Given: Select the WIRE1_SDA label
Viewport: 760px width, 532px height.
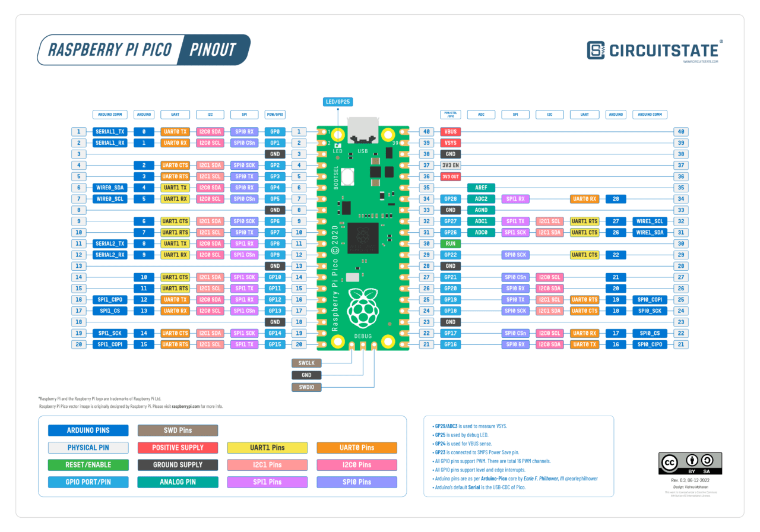Looking at the screenshot, I should point(650,232).
